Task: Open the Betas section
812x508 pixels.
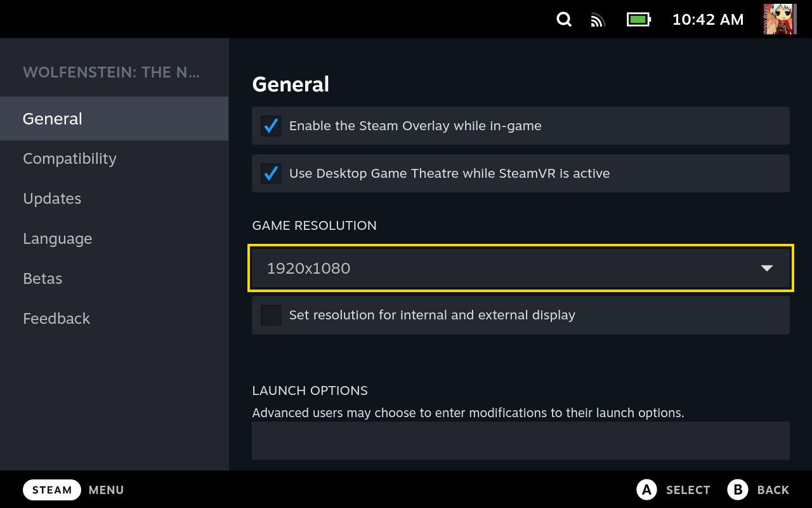Action: tap(43, 279)
